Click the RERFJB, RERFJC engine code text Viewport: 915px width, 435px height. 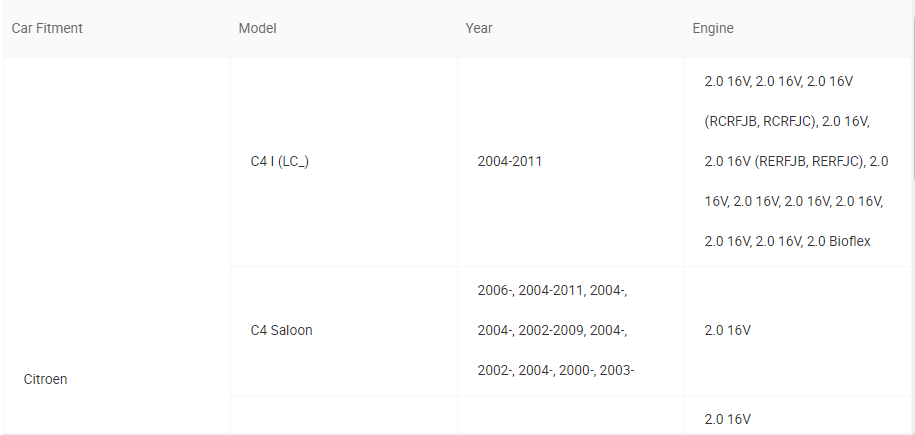click(x=808, y=162)
